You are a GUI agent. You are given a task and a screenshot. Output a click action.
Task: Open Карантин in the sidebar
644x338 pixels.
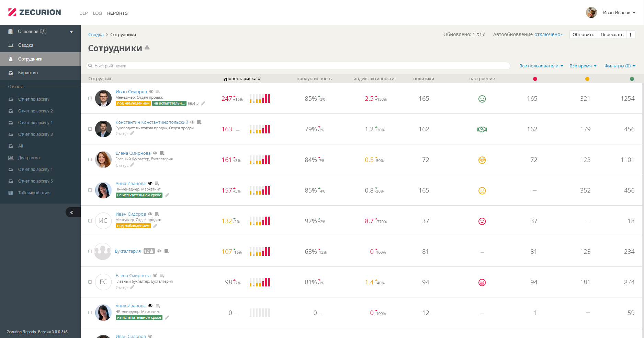28,73
